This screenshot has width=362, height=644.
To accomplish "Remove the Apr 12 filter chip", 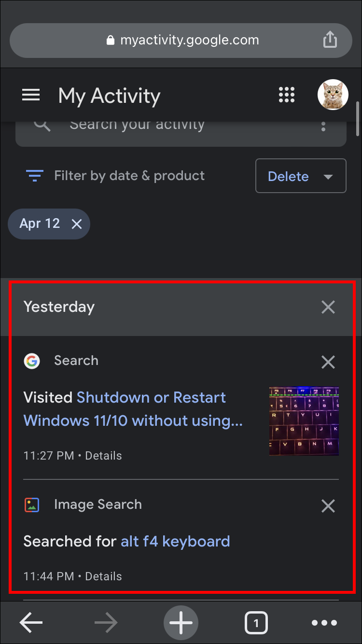I will [77, 224].
